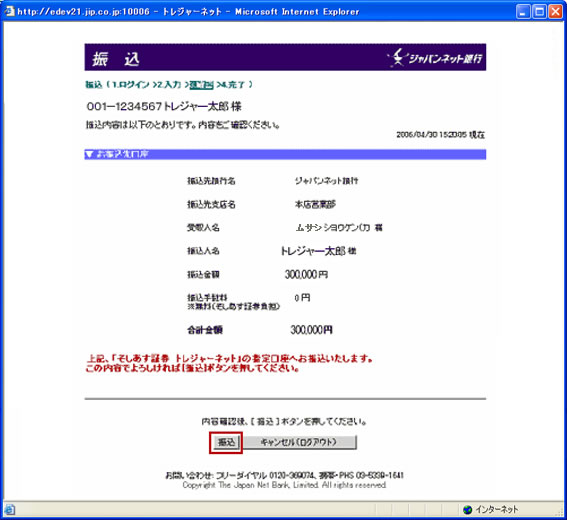567x520 pixels.
Task: Click the 2.入力 breadcrumb step
Action: [169, 85]
